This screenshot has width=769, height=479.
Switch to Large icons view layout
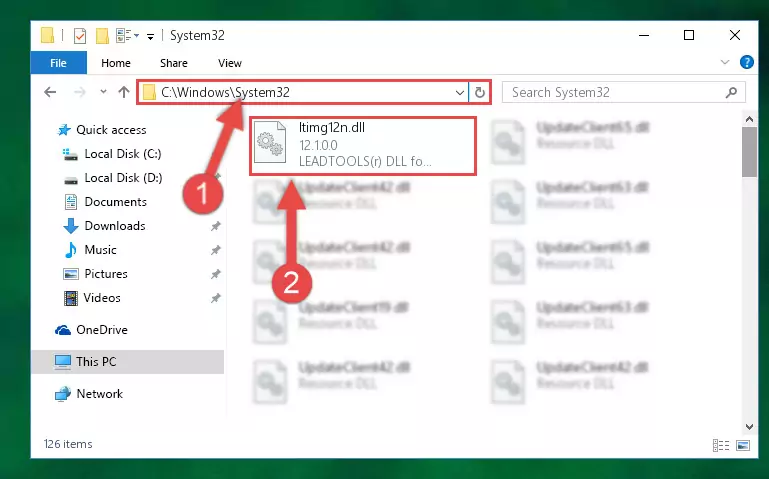click(743, 445)
